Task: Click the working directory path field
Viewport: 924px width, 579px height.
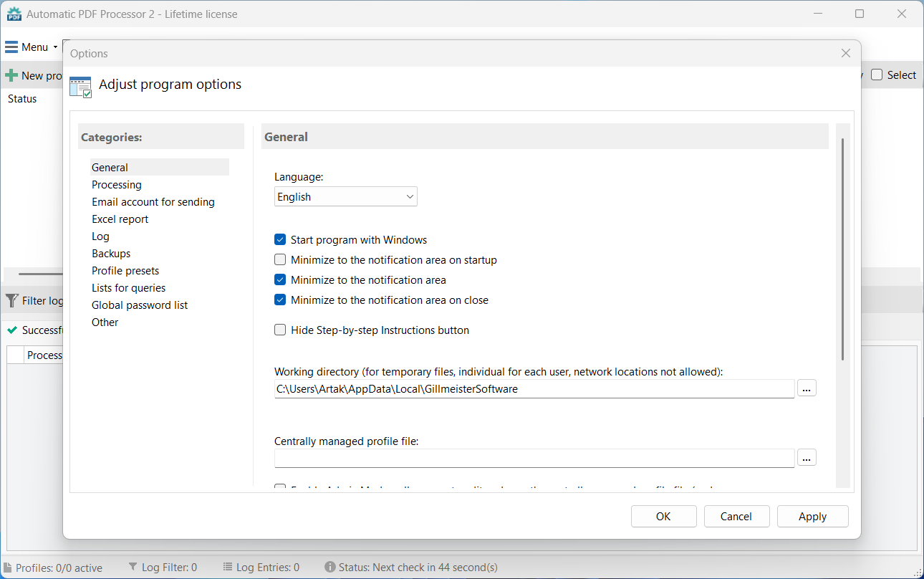Action: tap(534, 389)
